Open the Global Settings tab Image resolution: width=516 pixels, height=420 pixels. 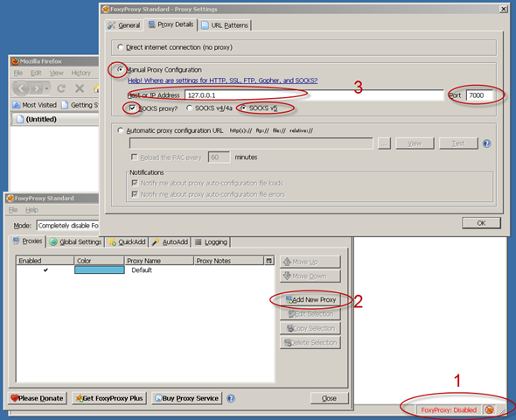click(x=76, y=241)
